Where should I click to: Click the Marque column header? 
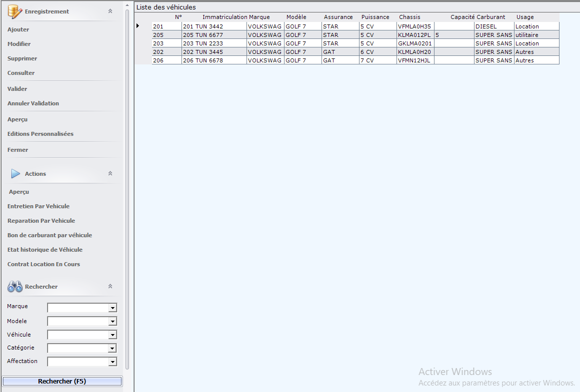point(259,17)
